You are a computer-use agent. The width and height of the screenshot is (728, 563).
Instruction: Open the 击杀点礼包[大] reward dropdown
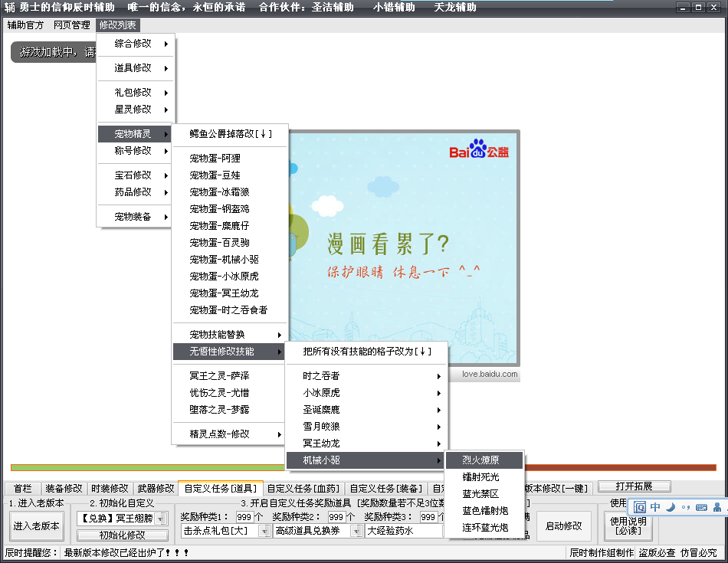click(266, 531)
